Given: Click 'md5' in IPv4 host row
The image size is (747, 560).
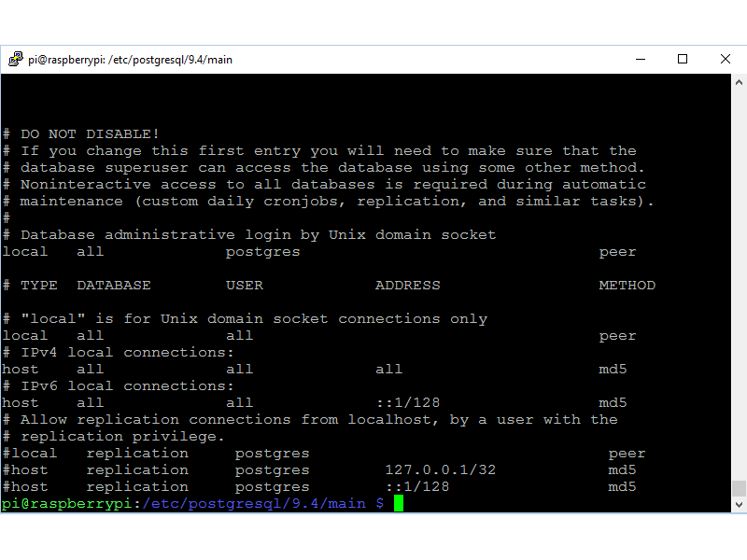Looking at the screenshot, I should click(613, 369).
